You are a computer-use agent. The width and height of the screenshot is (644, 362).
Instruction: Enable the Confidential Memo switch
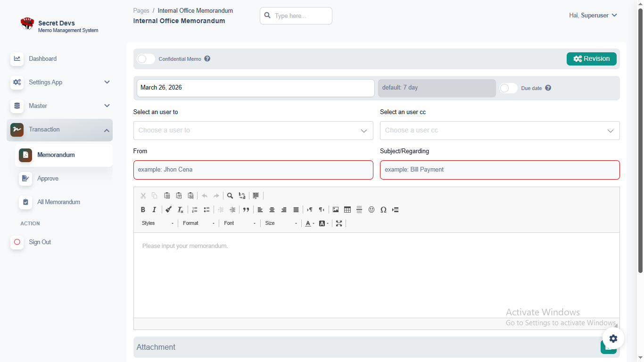pos(146,59)
